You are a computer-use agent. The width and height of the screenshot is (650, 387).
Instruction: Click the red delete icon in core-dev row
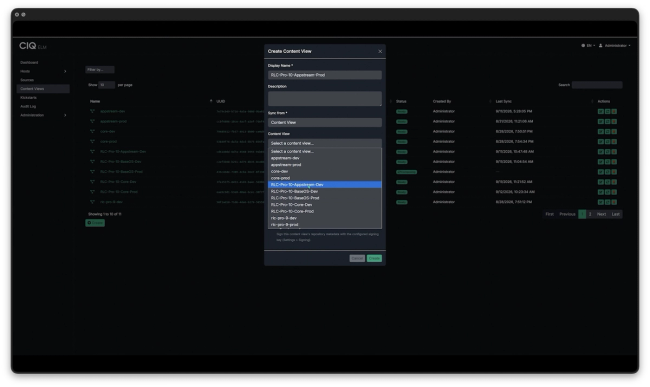point(614,131)
